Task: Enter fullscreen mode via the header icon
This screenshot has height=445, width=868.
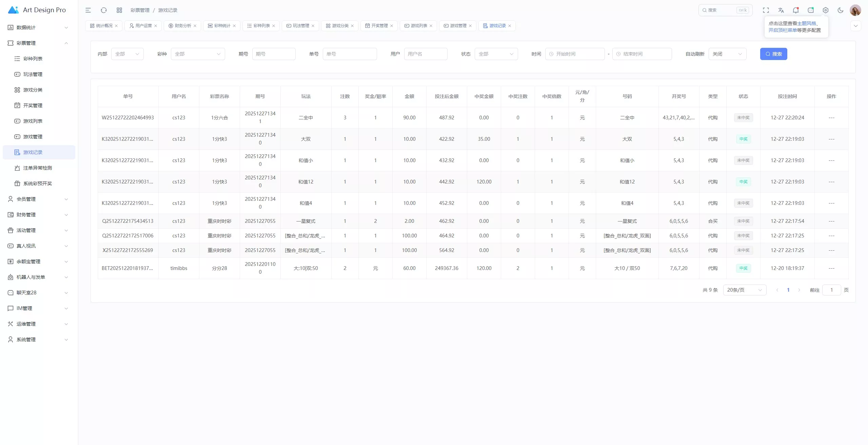Action: [x=766, y=10]
